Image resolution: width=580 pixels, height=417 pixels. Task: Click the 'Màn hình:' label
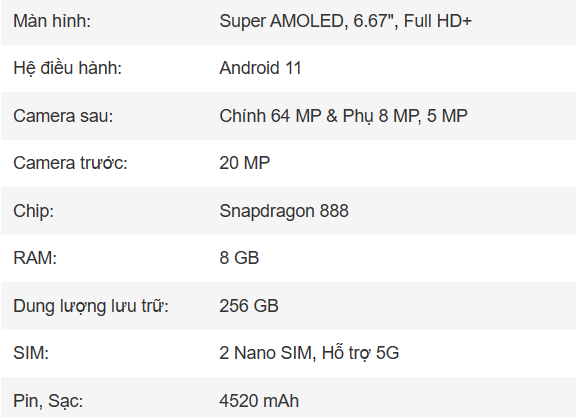[52, 21]
